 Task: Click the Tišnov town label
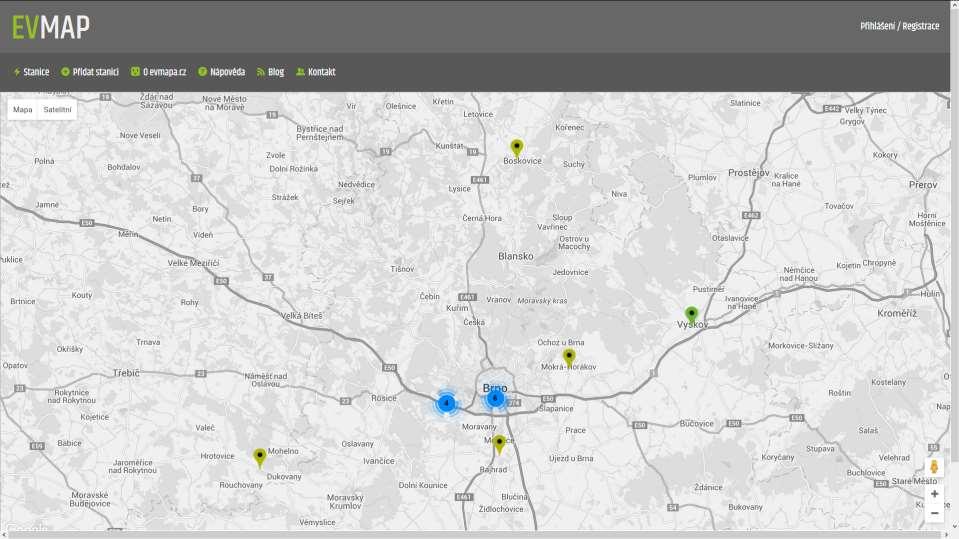(x=402, y=269)
